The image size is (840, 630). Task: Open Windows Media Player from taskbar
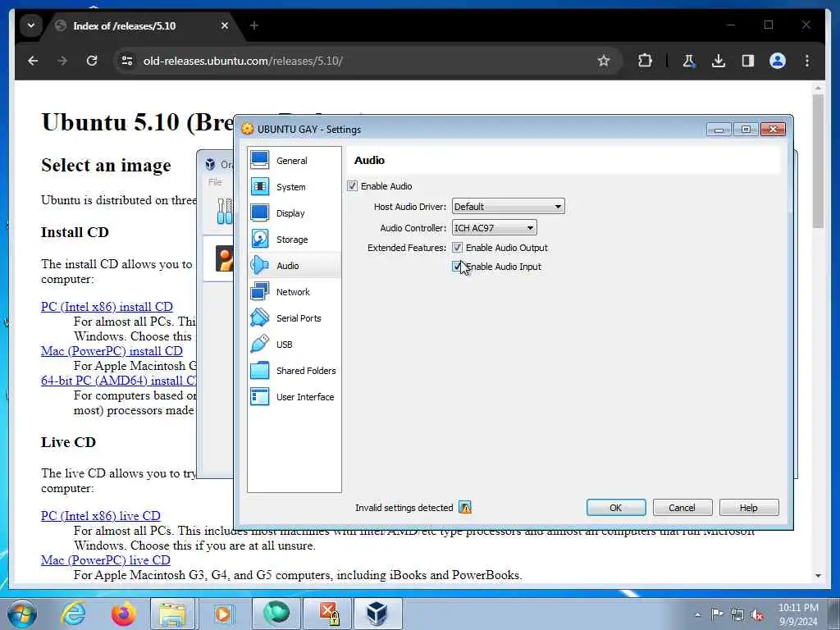223,614
